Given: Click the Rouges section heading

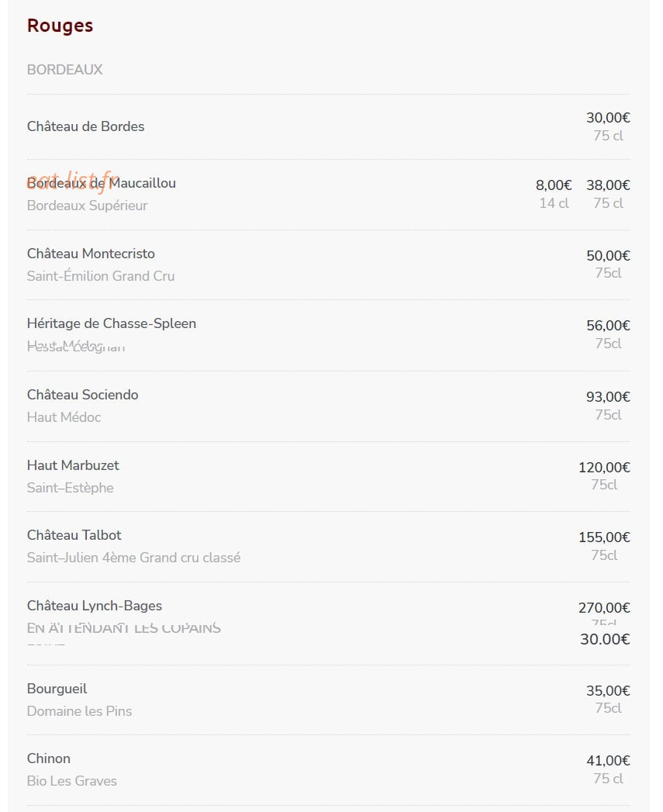Looking at the screenshot, I should click(60, 26).
